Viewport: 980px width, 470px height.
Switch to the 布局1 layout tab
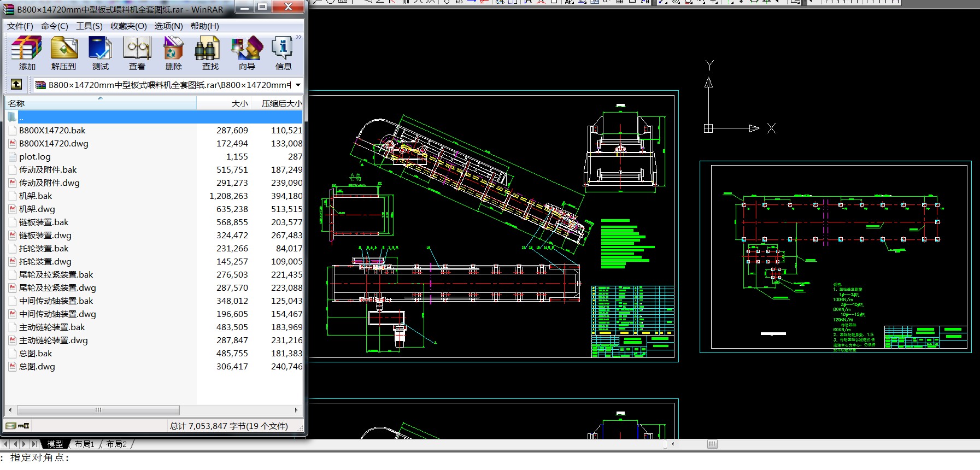pyautogui.click(x=85, y=444)
